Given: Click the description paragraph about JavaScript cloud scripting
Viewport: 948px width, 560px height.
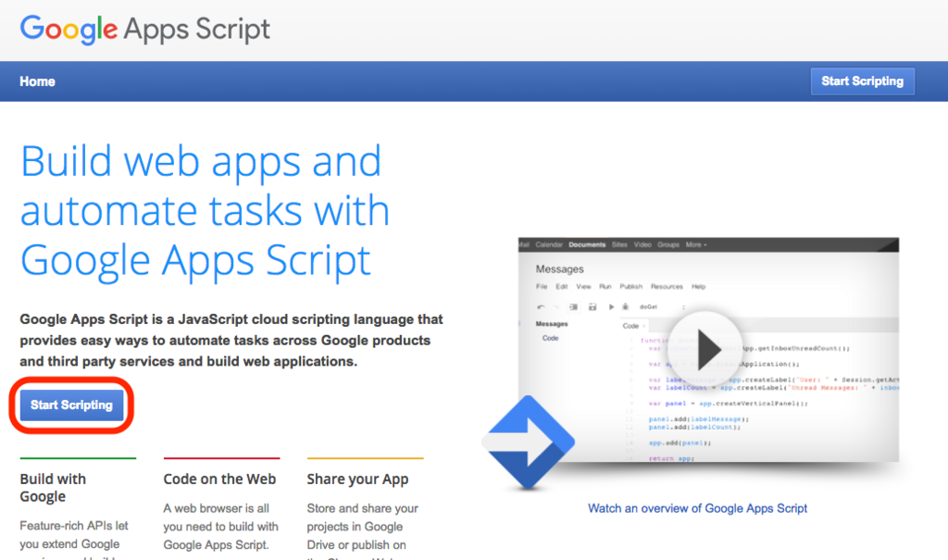Looking at the screenshot, I should [x=231, y=340].
